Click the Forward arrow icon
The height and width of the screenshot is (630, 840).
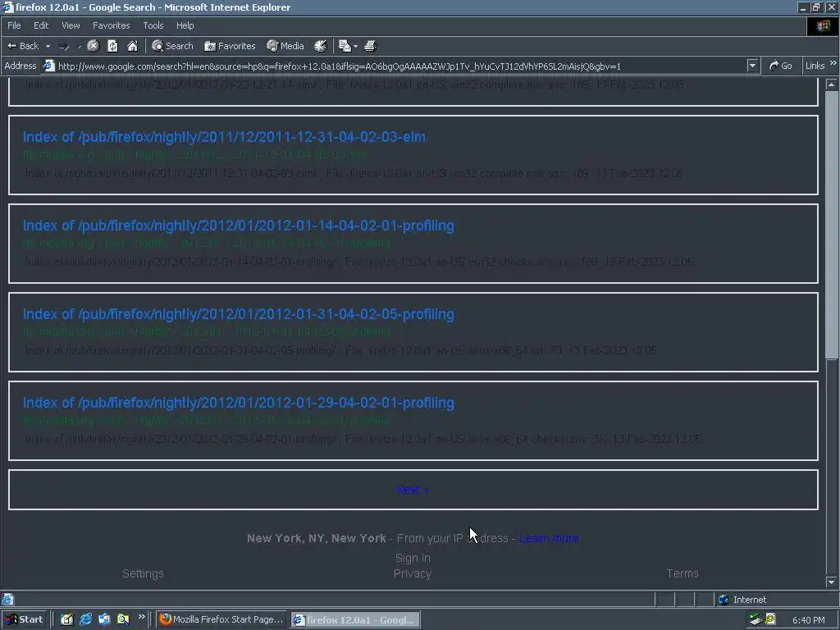click(x=64, y=47)
